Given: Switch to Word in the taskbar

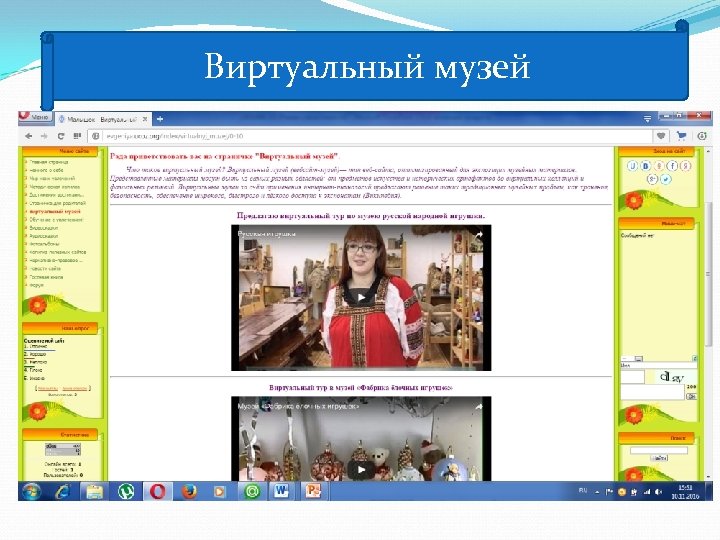Looking at the screenshot, I should (281, 492).
